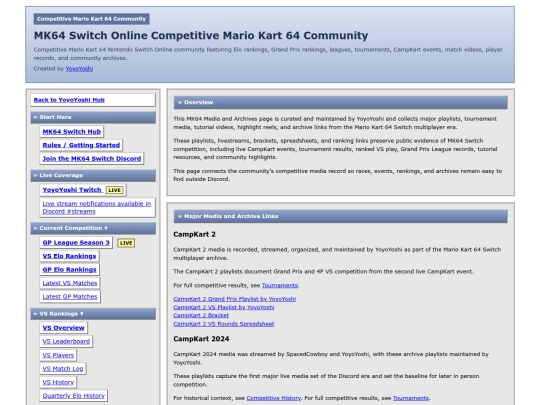
Task: Click the MK64 Switch Online page title
Action: (201, 35)
